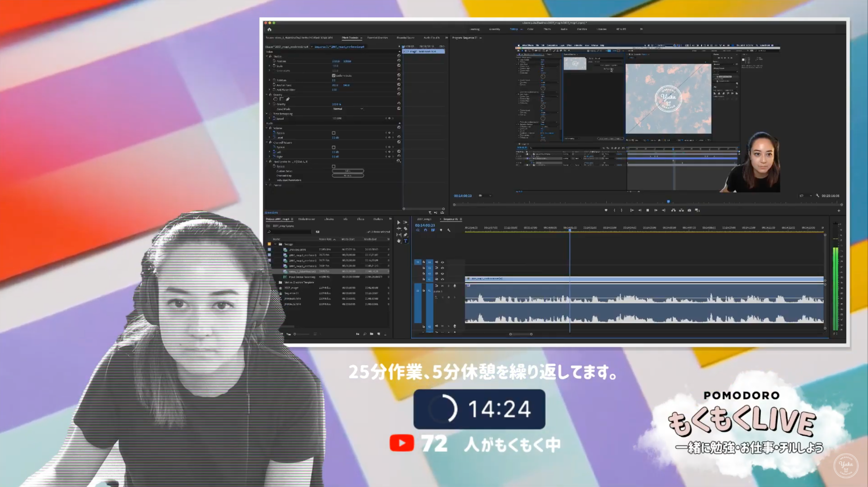This screenshot has height=487, width=868.
Task: Switch to Effect Controls tab
Action: click(x=351, y=38)
